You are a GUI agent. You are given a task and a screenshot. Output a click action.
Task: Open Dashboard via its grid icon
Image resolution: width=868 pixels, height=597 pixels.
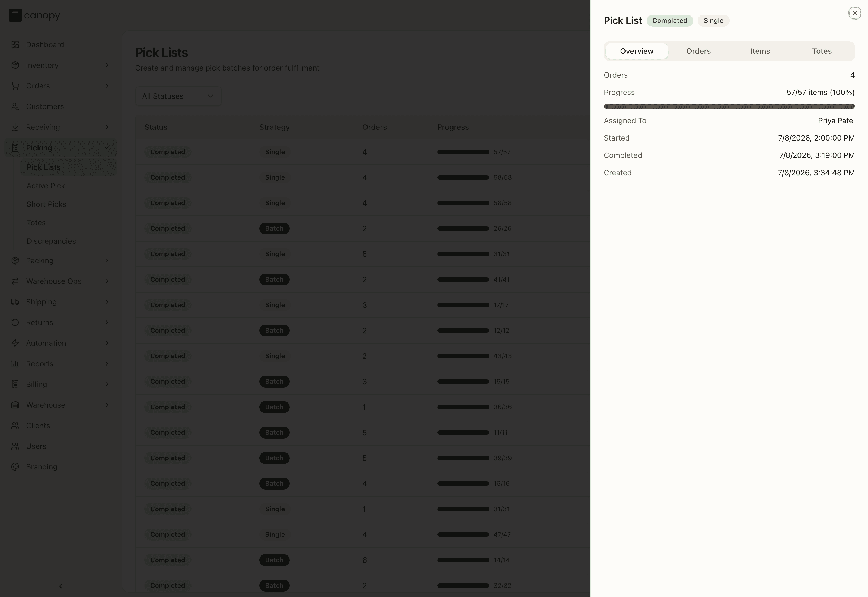(x=15, y=45)
